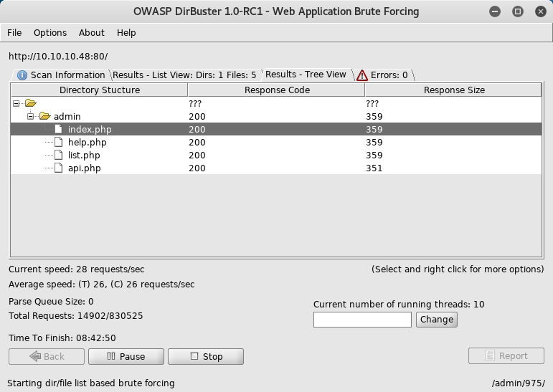Sort by Response Size column header

[453, 90]
